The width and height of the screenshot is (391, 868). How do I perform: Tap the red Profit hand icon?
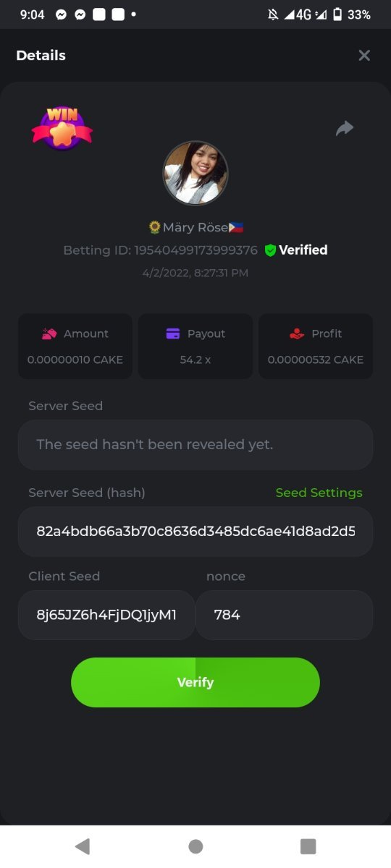tap(297, 333)
